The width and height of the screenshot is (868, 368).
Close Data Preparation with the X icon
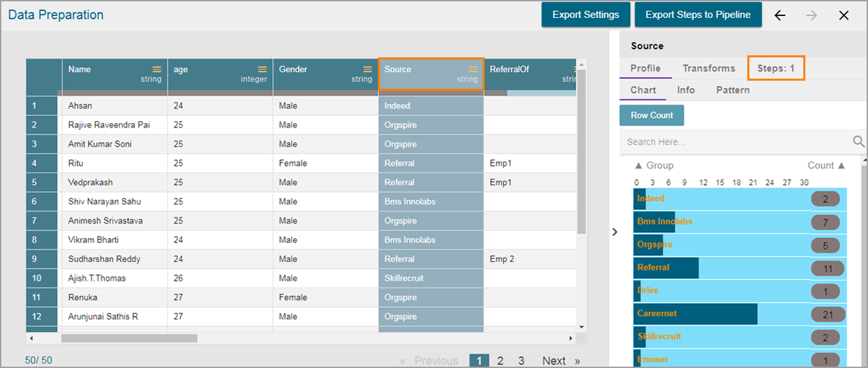(x=843, y=15)
